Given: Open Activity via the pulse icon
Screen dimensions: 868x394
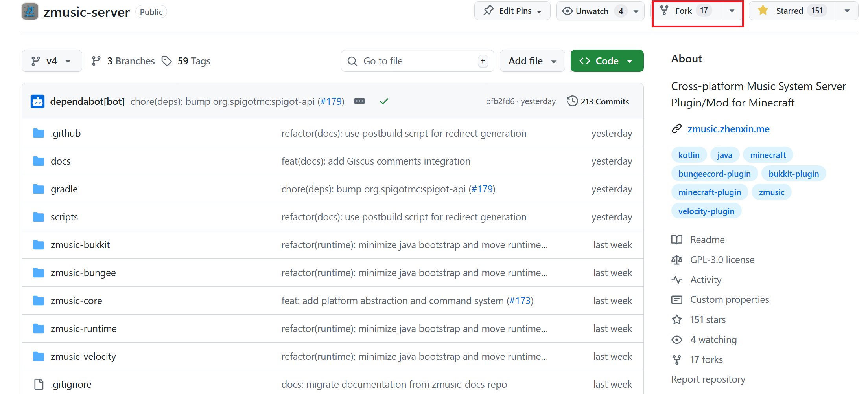Looking at the screenshot, I should (x=677, y=280).
